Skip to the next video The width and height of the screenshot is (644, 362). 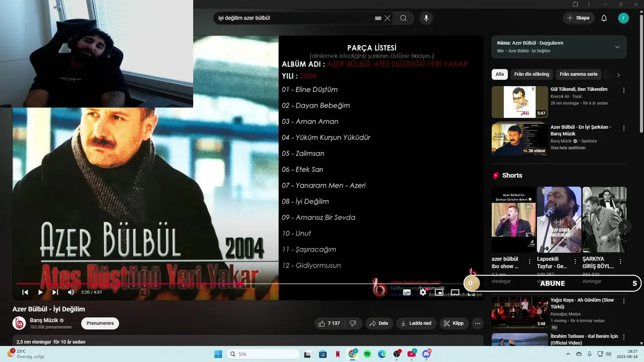pyautogui.click(x=55, y=292)
